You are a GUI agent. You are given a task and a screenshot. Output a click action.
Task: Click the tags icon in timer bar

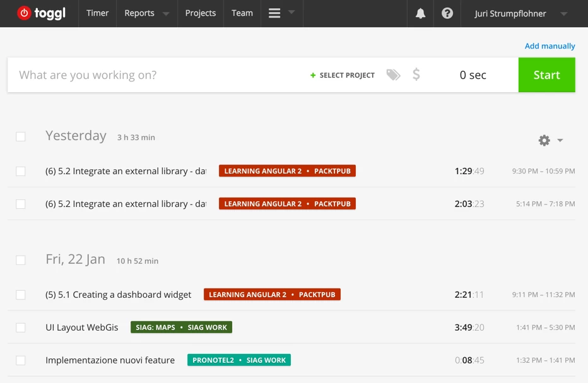point(394,74)
